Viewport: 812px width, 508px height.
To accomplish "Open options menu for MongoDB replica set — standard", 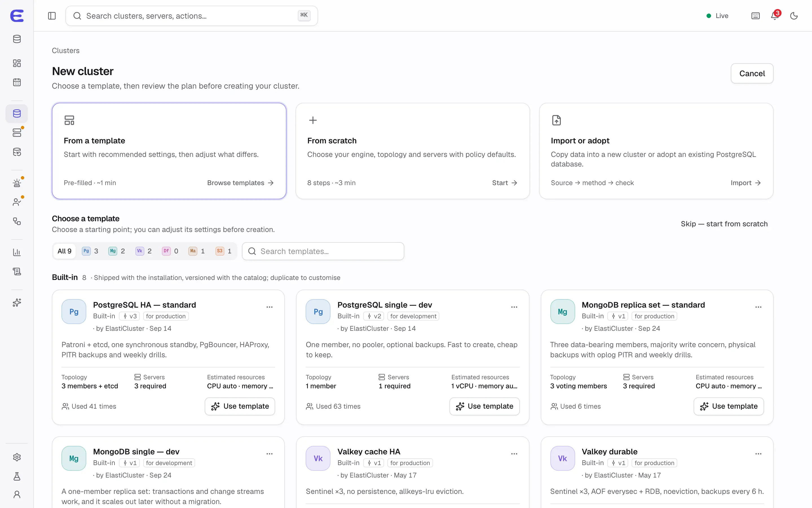I will (758, 307).
